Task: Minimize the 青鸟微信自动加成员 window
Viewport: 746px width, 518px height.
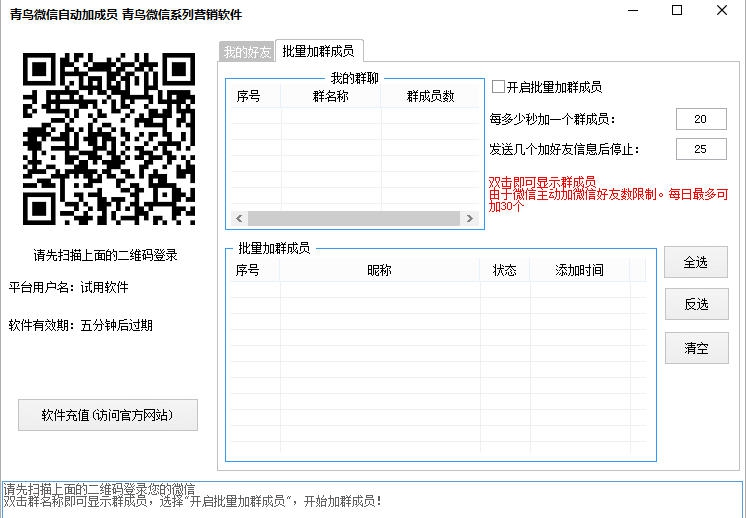Action: 633,10
